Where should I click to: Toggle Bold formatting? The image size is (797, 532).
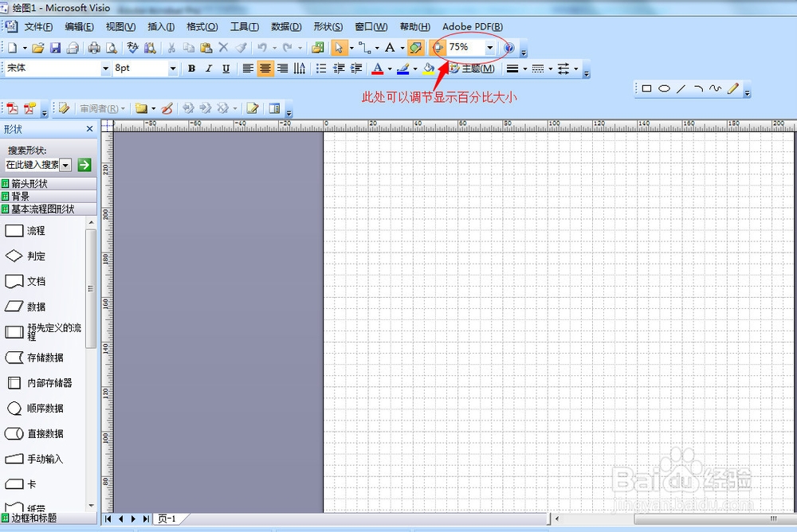pos(191,68)
